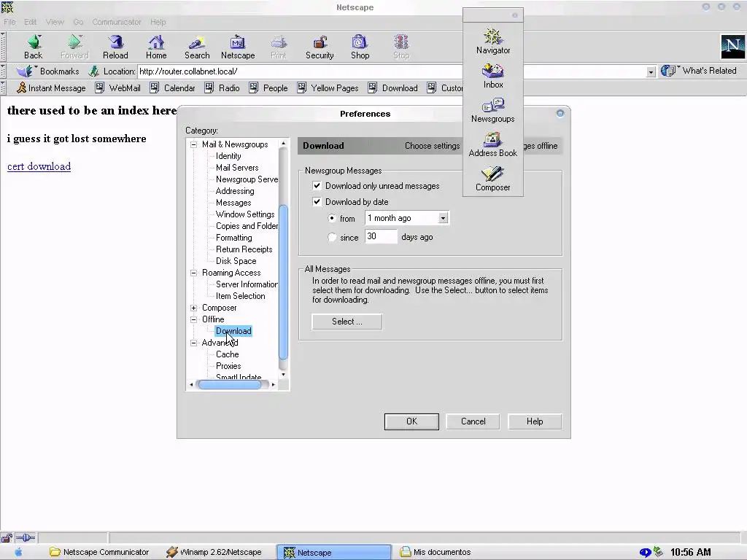Toggle Download by date checkbox
The height and width of the screenshot is (560, 747).
[x=317, y=201]
